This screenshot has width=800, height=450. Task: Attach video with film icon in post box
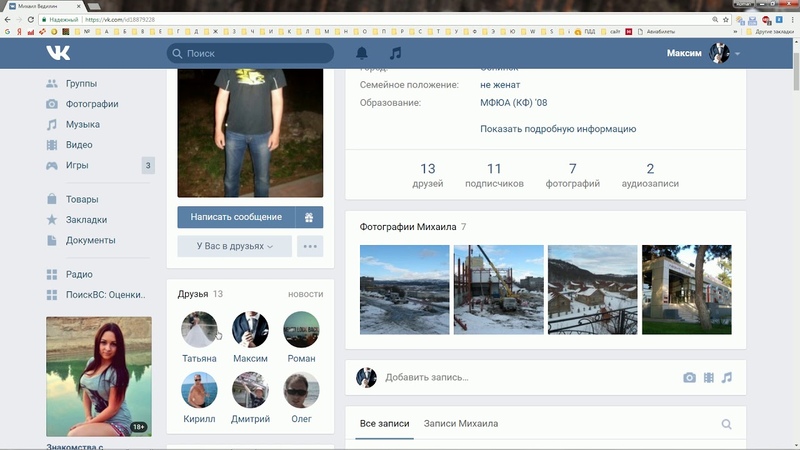709,378
